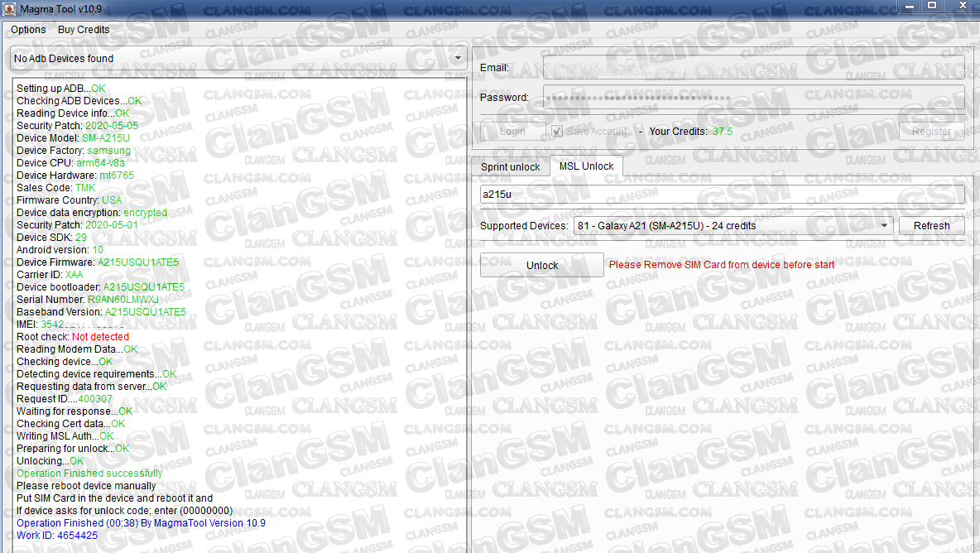Click the Password input field
980x553 pixels.
(x=754, y=98)
